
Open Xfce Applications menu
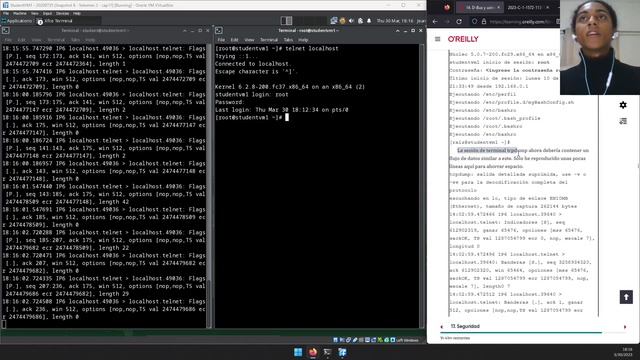[16, 21]
